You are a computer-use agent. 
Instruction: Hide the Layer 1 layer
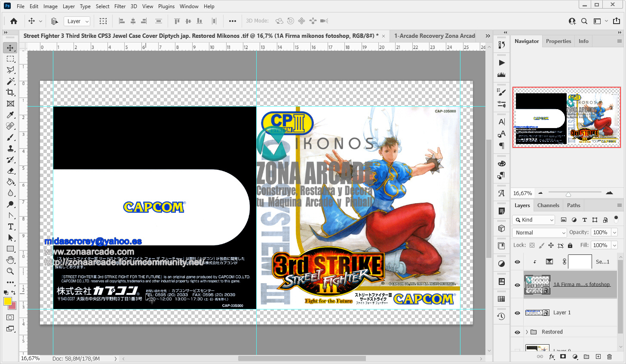(517, 312)
